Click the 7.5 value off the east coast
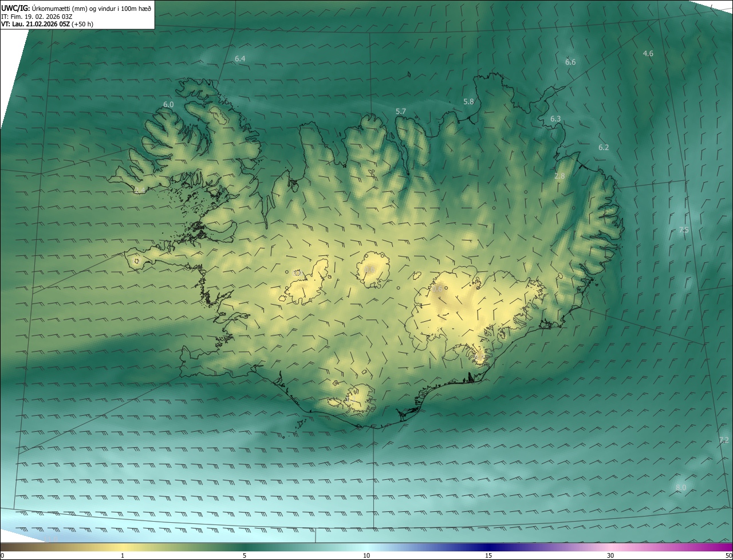This screenshot has width=733, height=560. [x=683, y=230]
